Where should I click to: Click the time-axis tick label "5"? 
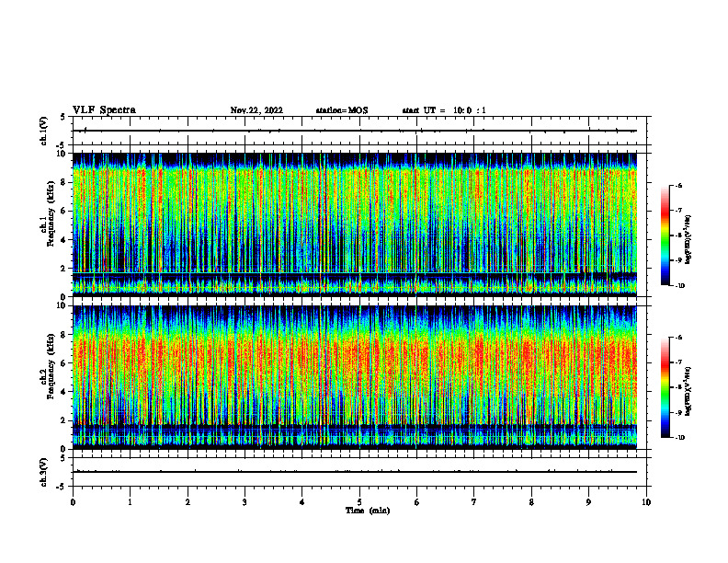359,502
